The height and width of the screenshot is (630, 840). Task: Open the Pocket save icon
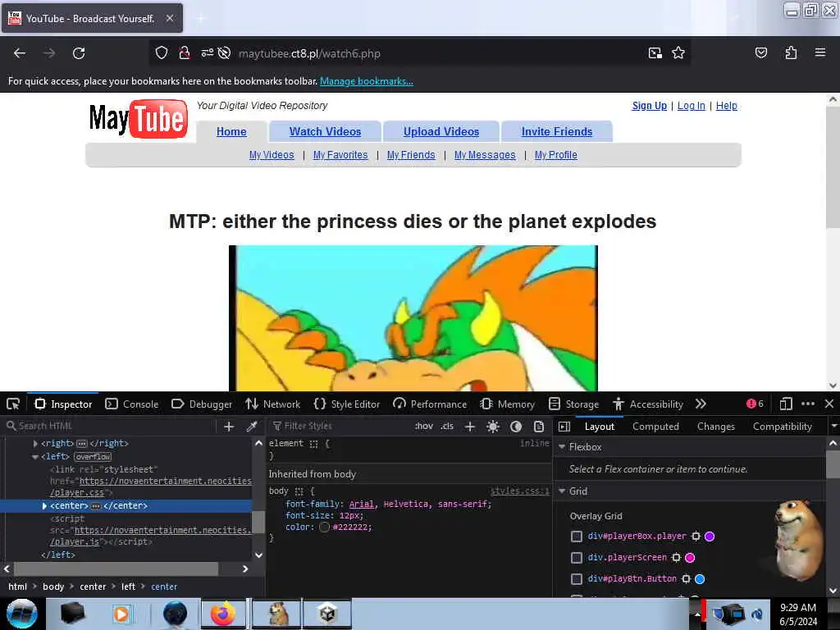pos(761,53)
